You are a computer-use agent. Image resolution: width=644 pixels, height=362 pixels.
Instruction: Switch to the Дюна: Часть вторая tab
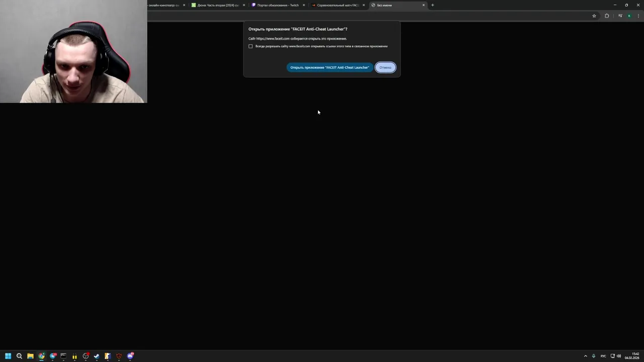[x=218, y=5]
